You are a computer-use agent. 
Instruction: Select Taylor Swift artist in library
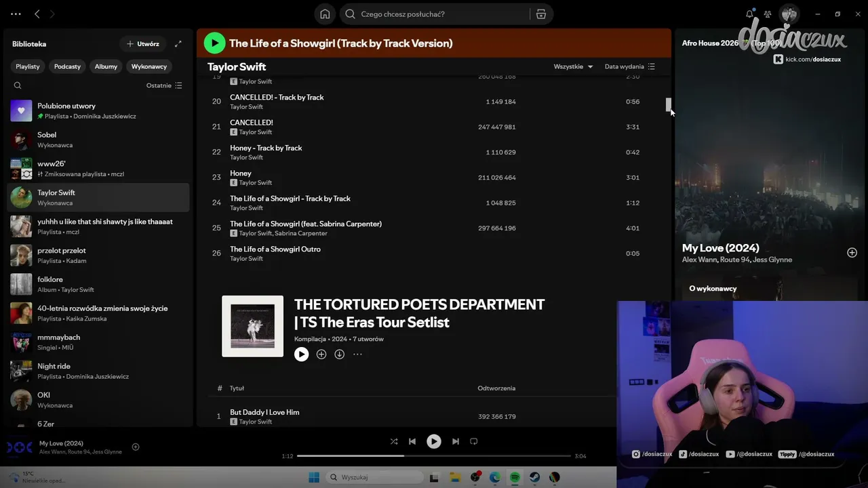coord(98,197)
